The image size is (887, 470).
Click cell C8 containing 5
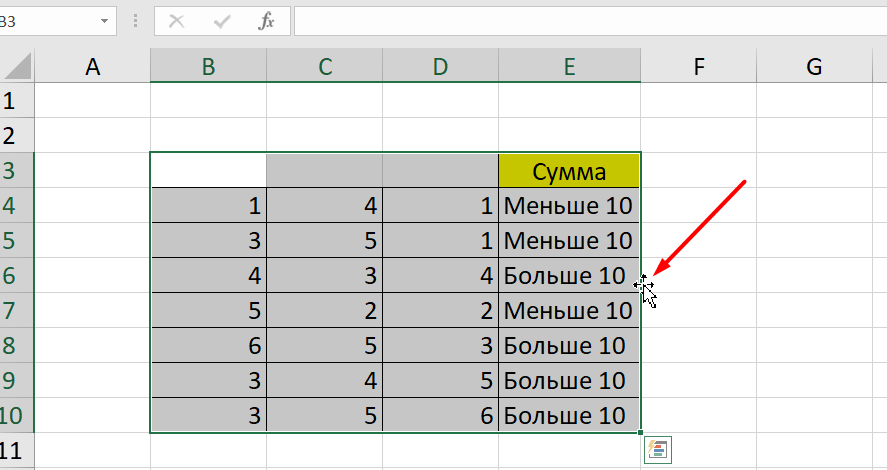pos(324,346)
